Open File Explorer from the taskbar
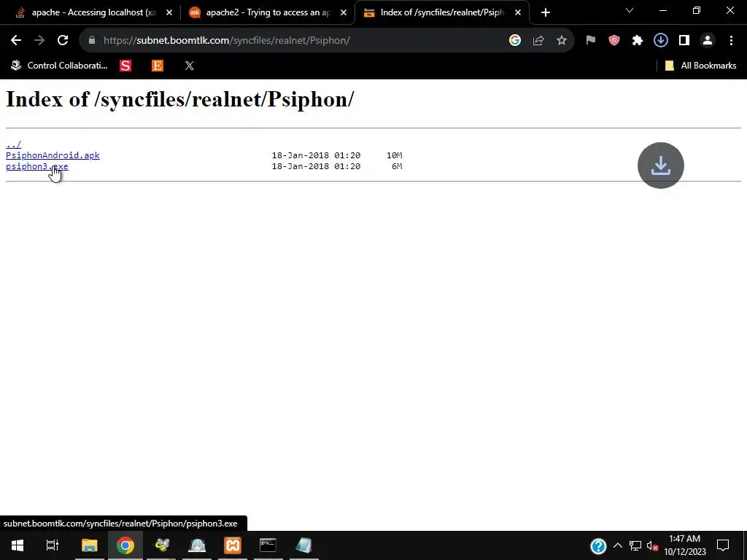747x560 pixels. click(x=89, y=545)
